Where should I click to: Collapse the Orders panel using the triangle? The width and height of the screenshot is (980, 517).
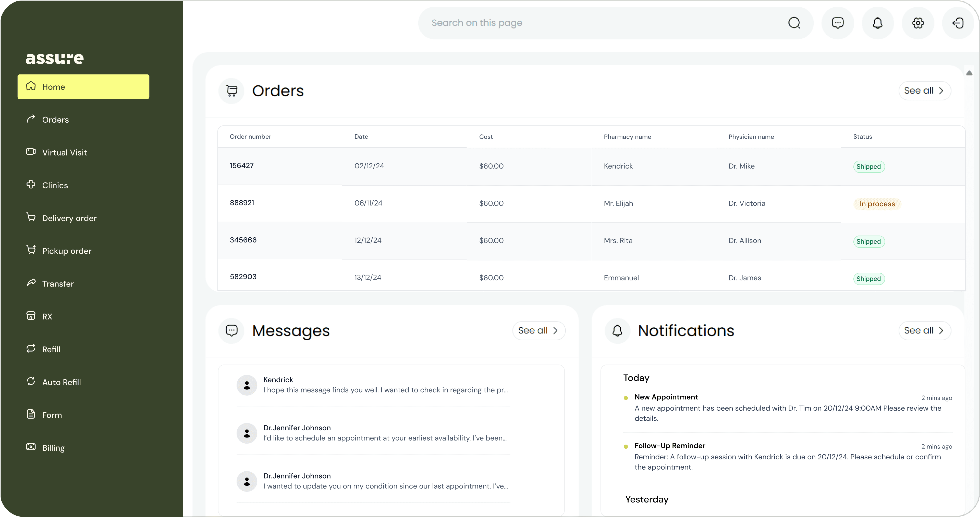pyautogui.click(x=969, y=73)
